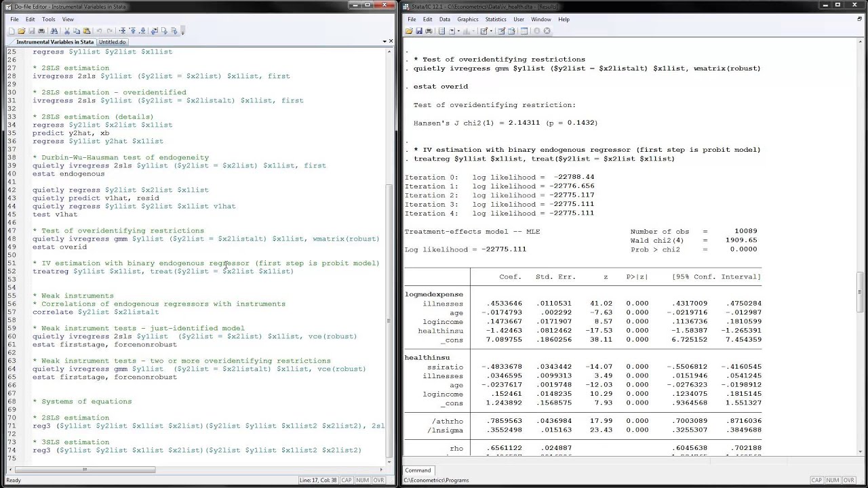Click the CAP indicator in Stata status bar
The height and width of the screenshot is (488, 868).
[816, 481]
